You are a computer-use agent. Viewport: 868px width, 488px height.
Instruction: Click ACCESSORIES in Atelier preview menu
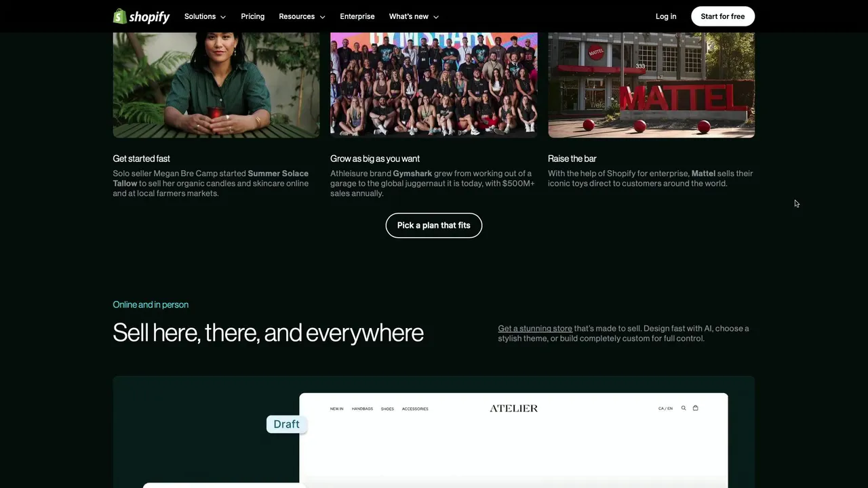pos(415,409)
